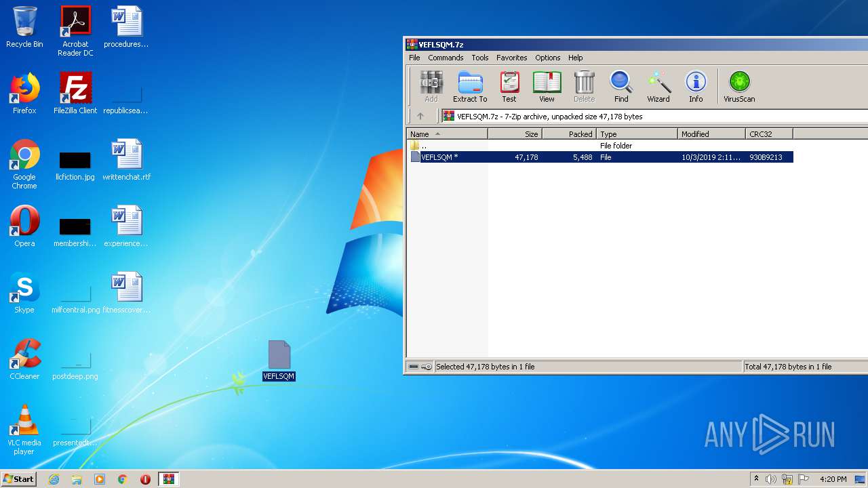Click the Add toolbar icon in WinRAR

[x=431, y=87]
